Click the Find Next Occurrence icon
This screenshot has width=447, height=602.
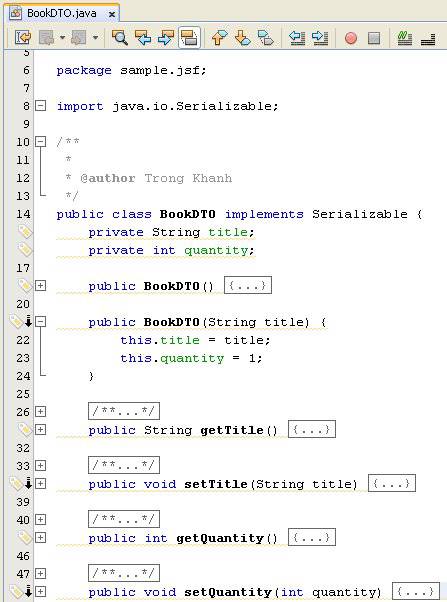[166, 38]
